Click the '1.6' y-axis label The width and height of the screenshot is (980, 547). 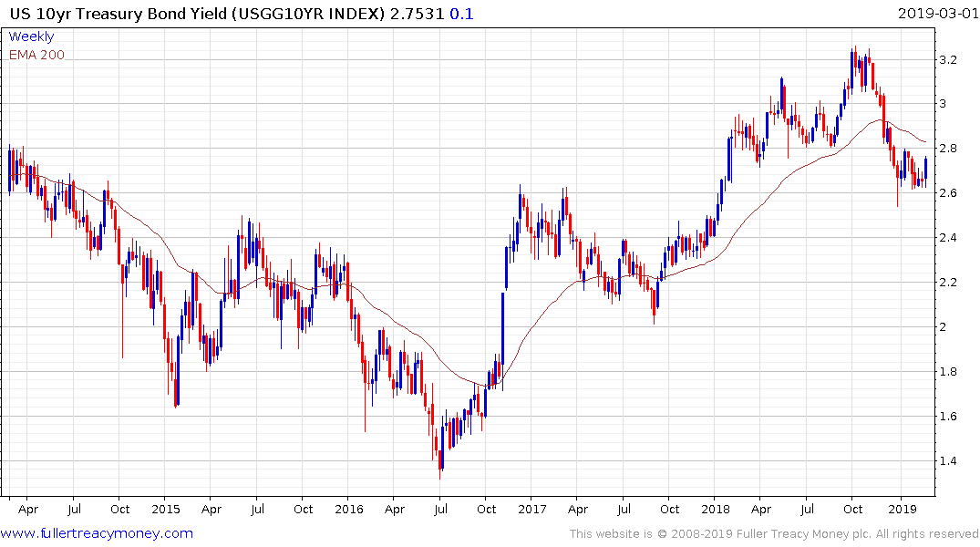(948, 417)
